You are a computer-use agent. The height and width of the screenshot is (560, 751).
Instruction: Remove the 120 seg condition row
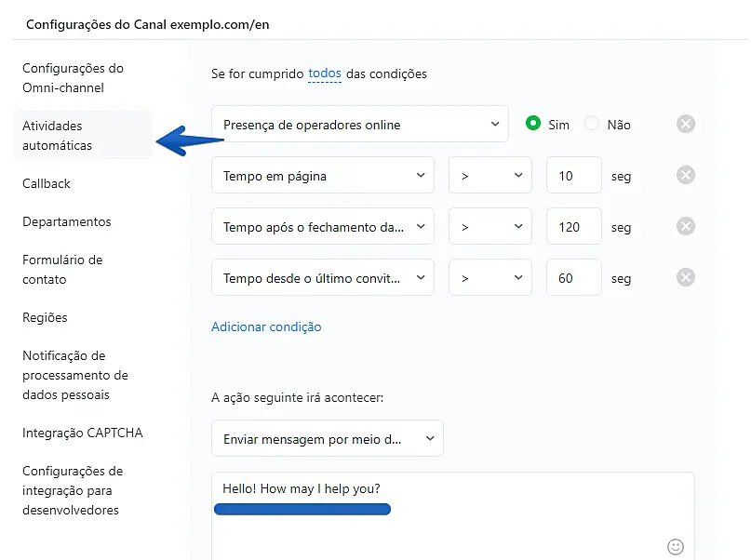pyautogui.click(x=686, y=226)
